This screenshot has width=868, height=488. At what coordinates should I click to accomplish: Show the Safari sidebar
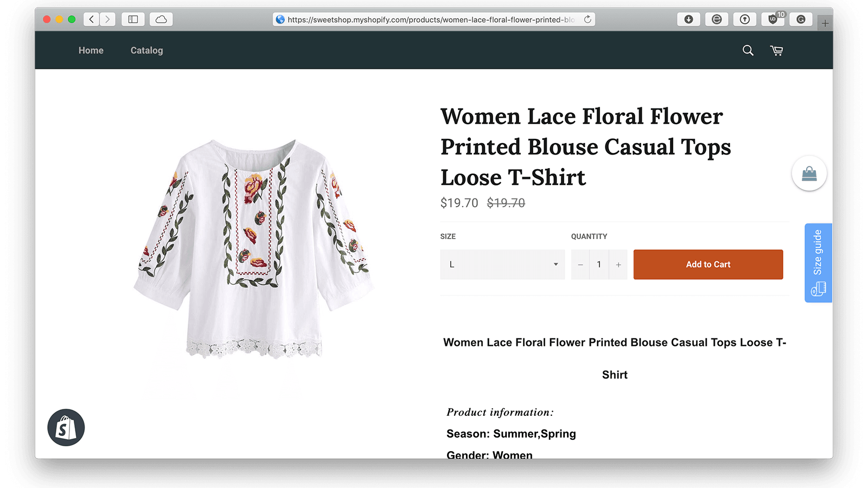133,20
